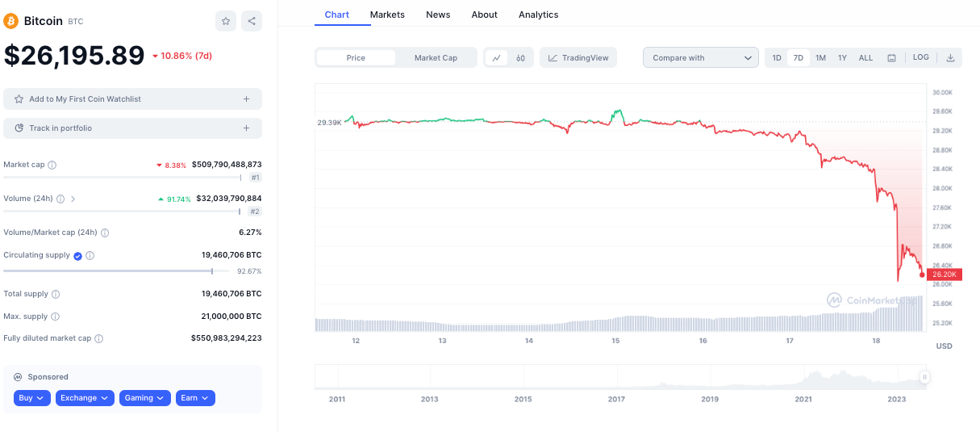980x432 pixels.
Task: Click the 29.39K chart reference label
Action: [329, 123]
